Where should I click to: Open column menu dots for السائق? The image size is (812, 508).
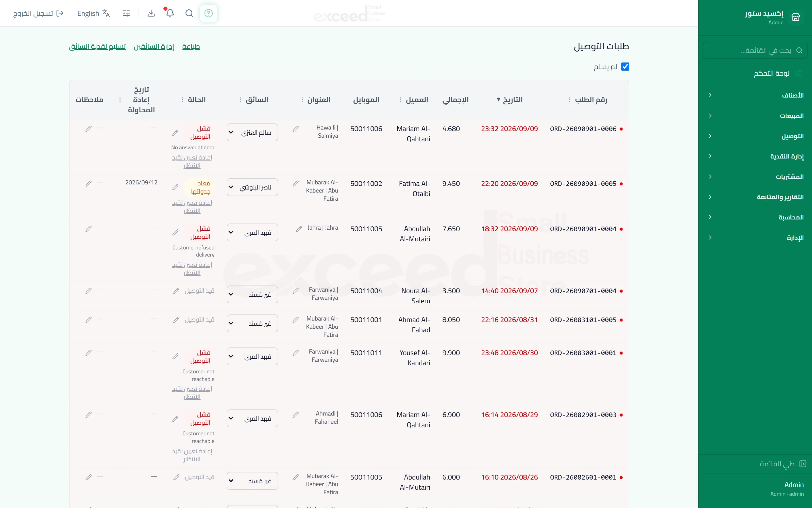click(x=240, y=100)
